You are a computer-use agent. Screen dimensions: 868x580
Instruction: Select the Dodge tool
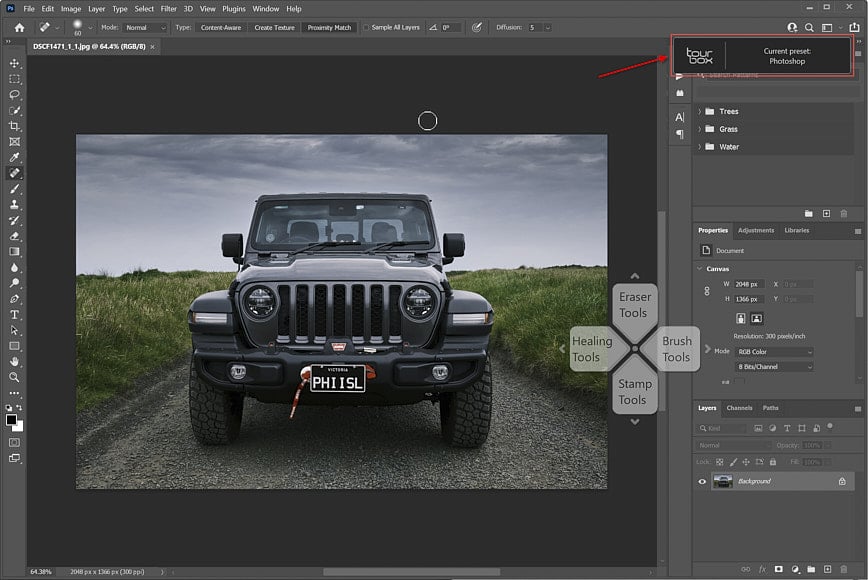[x=14, y=283]
